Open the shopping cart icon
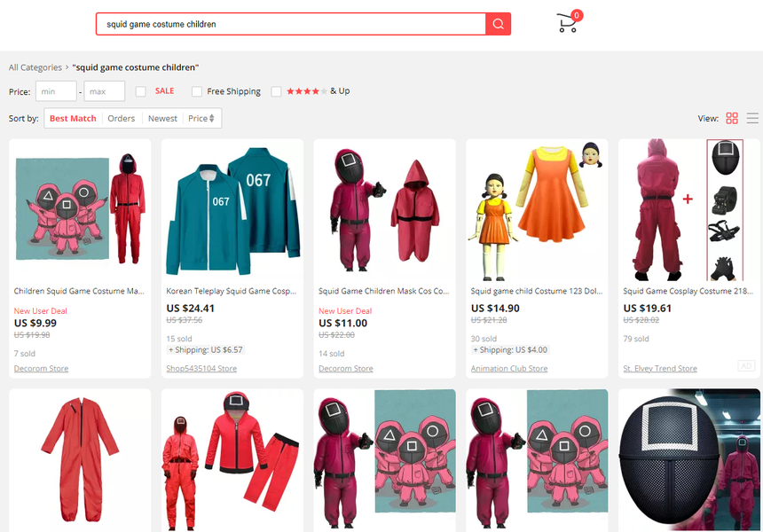Viewport: 763px width, 532px height. click(x=569, y=22)
